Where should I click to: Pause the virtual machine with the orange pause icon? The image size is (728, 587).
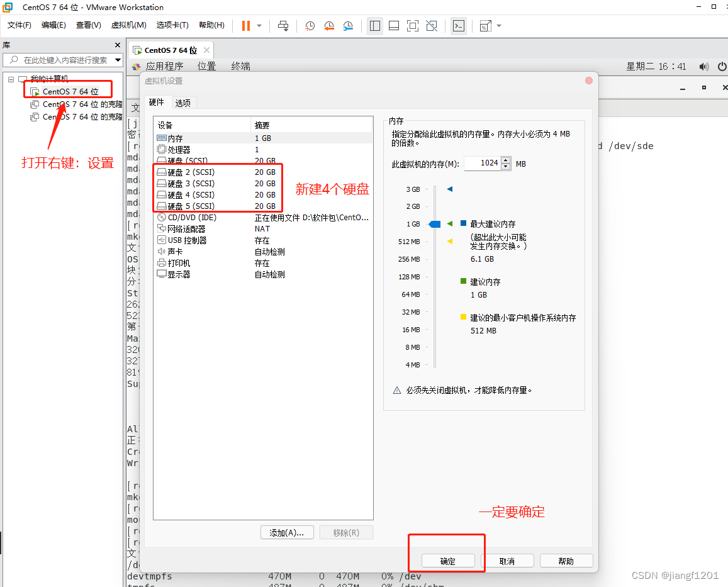(246, 26)
